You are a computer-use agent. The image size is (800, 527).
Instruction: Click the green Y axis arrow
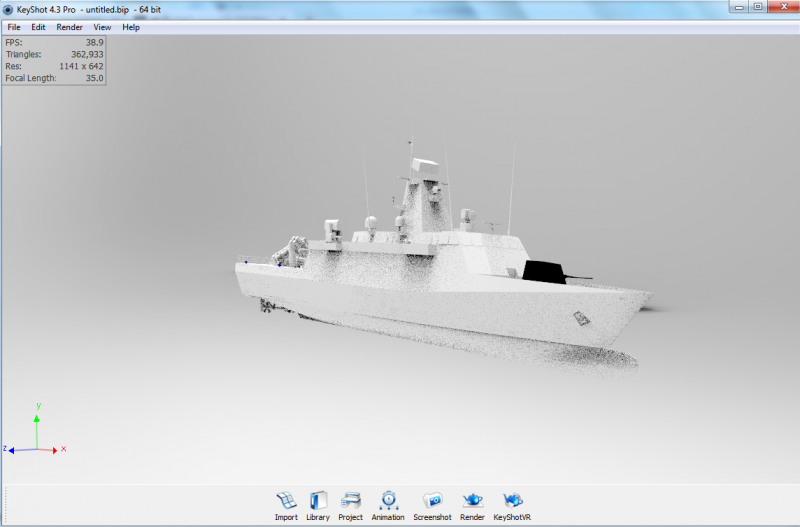pyautogui.click(x=37, y=418)
